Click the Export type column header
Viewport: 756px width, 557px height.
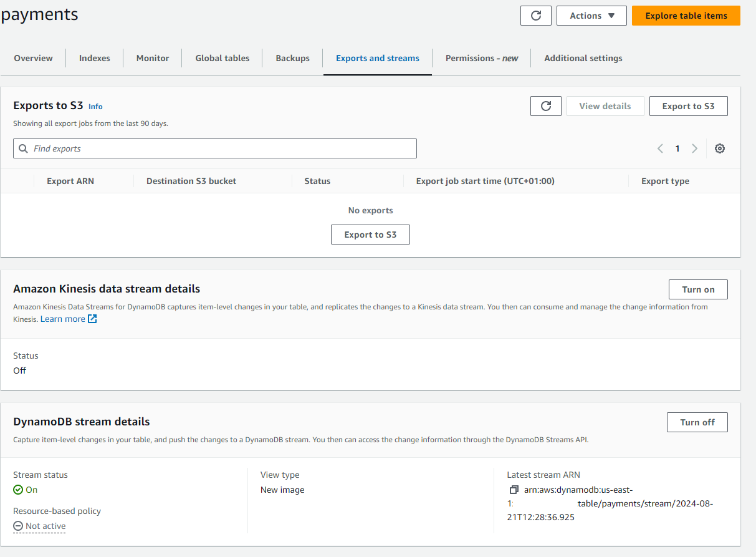click(x=665, y=181)
